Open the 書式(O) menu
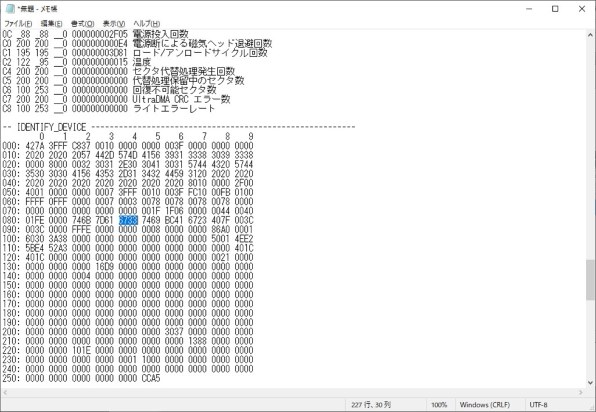This screenshot has height=412, width=596. click(82, 23)
